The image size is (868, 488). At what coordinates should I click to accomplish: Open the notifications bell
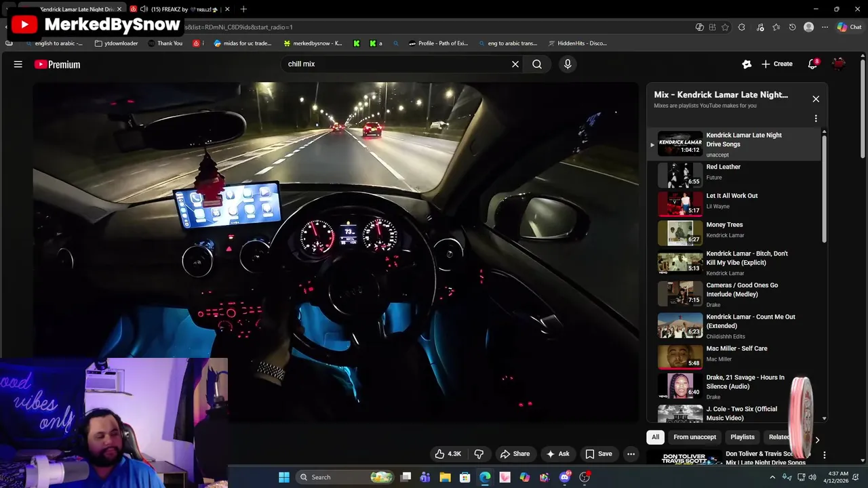coord(812,64)
